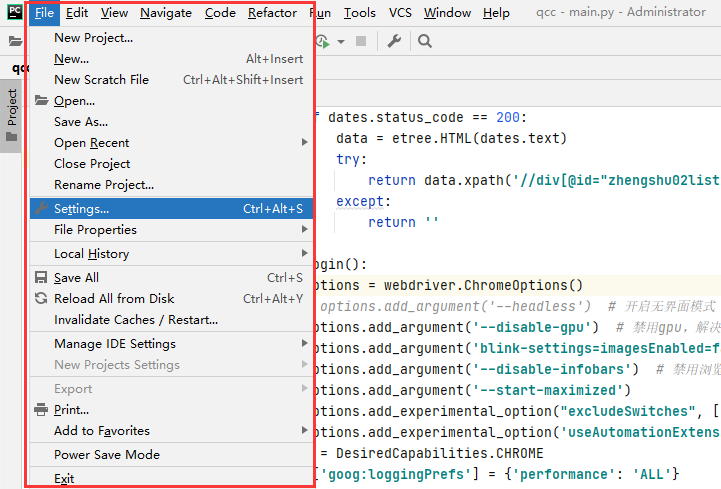Open the Navigate menu in menu bar

point(166,13)
